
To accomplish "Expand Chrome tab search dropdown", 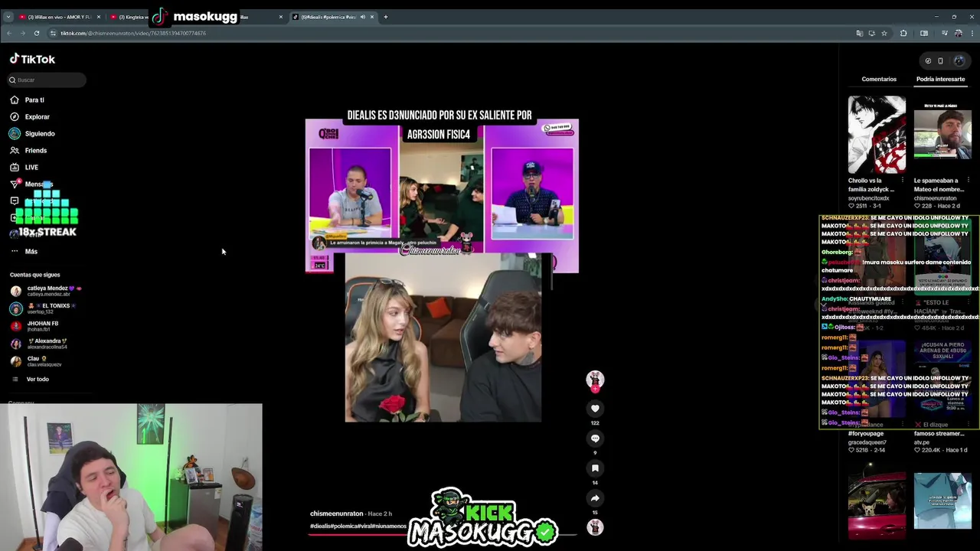I will pos(8,17).
